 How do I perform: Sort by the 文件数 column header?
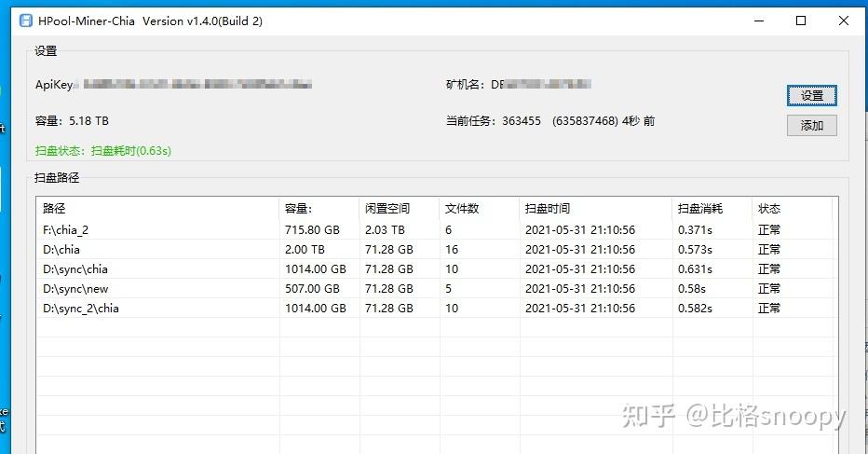480,209
